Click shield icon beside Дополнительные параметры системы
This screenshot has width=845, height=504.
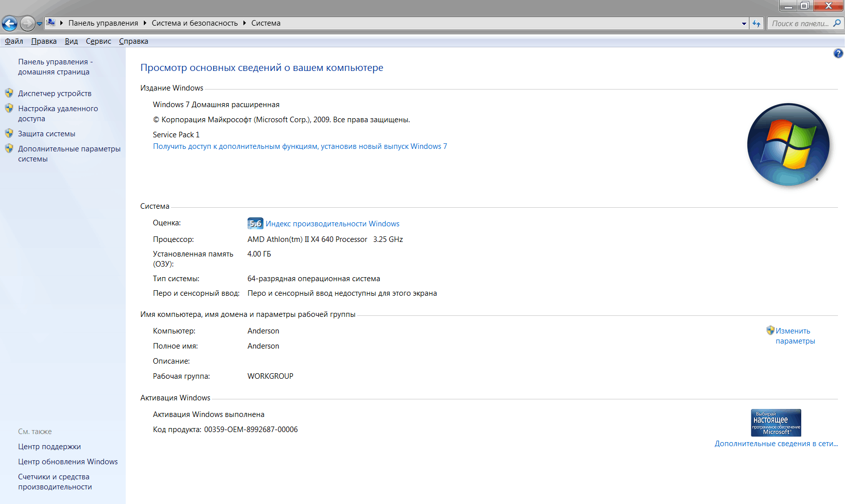9,148
